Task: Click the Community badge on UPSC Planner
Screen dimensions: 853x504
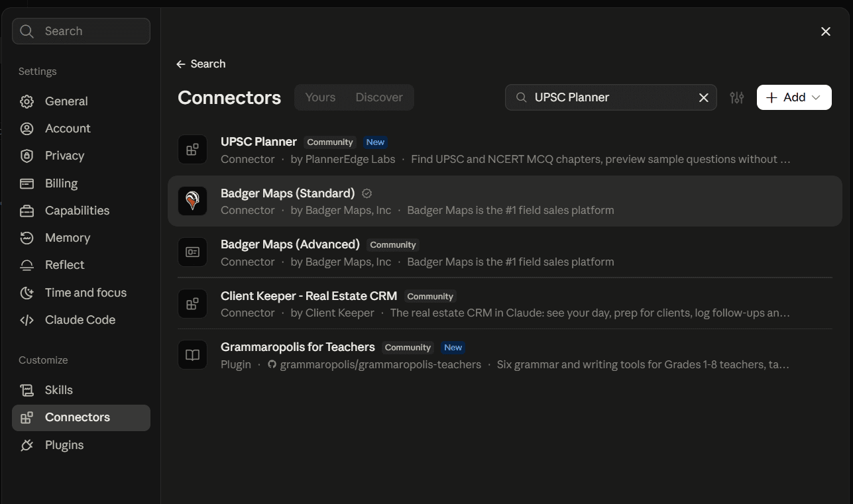Action: tap(330, 142)
